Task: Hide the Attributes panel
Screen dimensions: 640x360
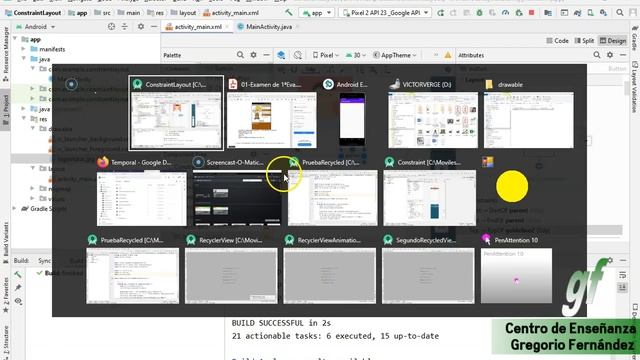Action: tap(623, 55)
